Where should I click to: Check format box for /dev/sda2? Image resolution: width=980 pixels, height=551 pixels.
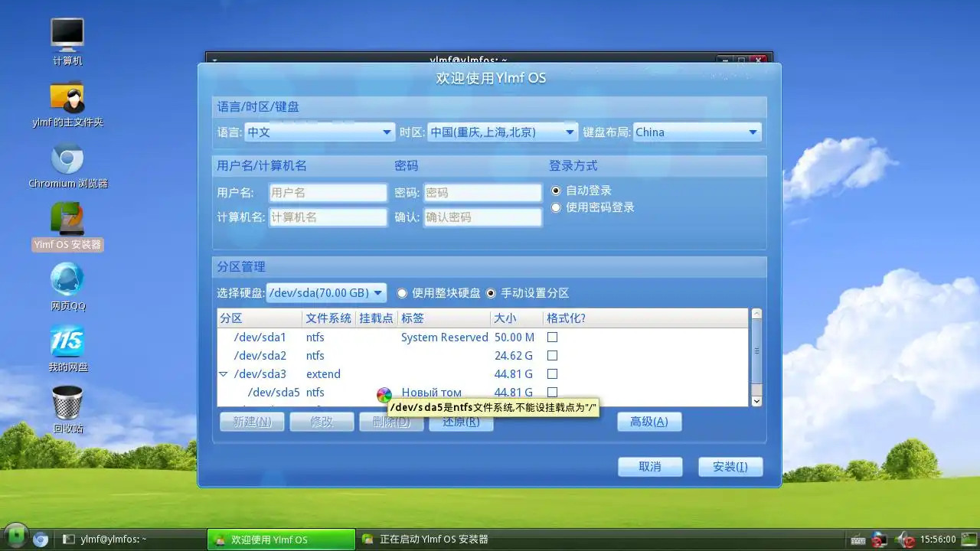[552, 356]
